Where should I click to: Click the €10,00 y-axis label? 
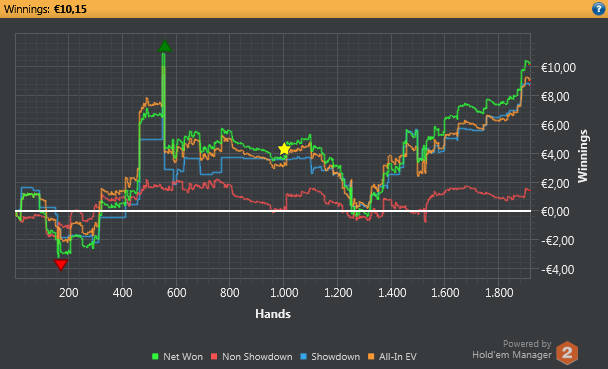(558, 67)
